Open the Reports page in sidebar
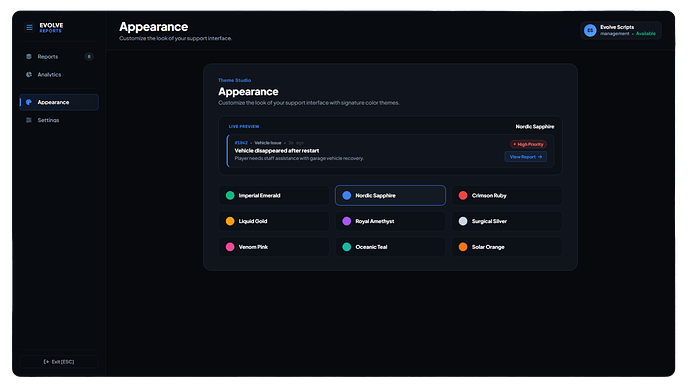Image resolution: width=690 pixels, height=388 pixels. pos(59,57)
